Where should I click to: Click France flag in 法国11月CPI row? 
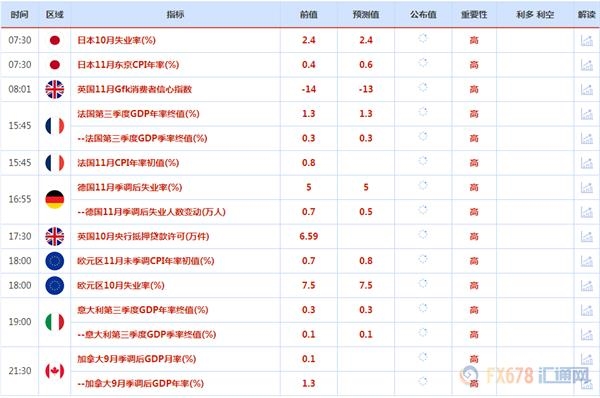click(x=55, y=163)
